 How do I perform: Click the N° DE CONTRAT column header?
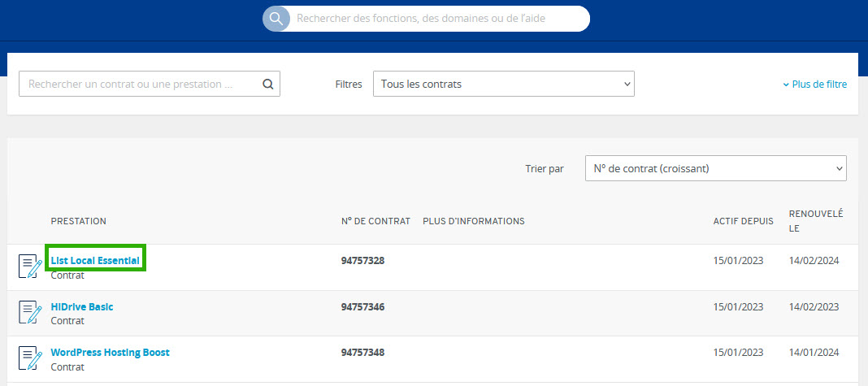coord(375,221)
